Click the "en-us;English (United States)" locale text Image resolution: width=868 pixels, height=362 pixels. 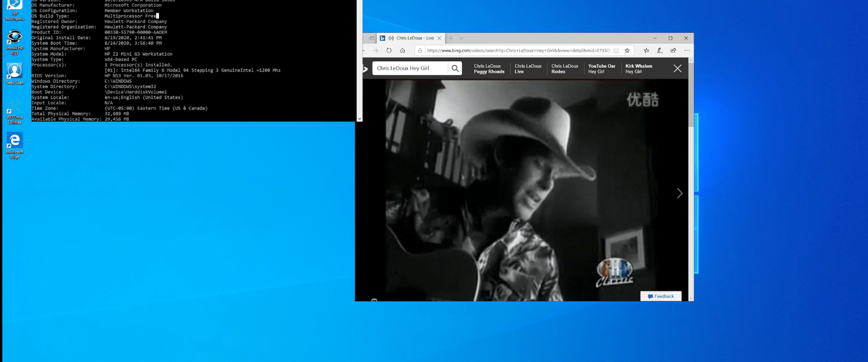144,98
